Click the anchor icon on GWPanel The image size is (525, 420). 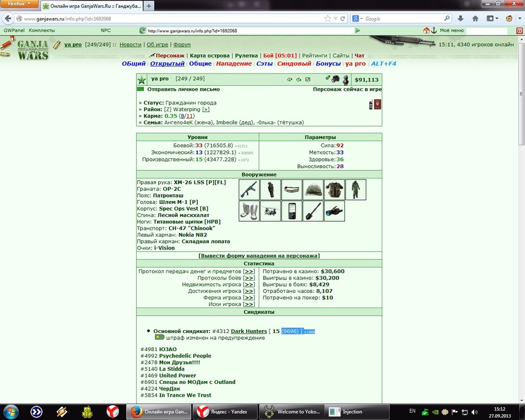pyautogui.click(x=434, y=30)
